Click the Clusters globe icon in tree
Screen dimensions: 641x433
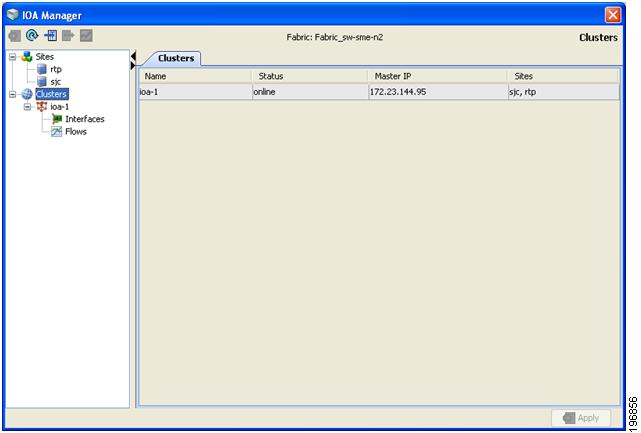[x=27, y=94]
